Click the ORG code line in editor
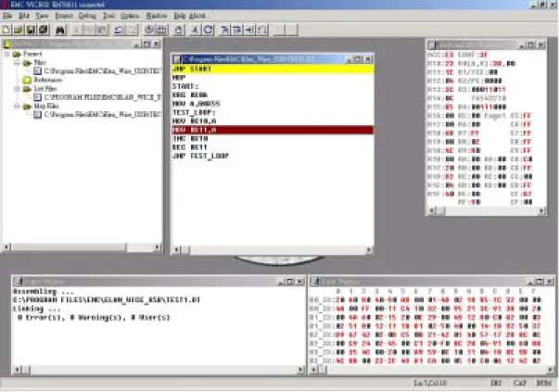The width and height of the screenshot is (559, 392). tap(190, 95)
